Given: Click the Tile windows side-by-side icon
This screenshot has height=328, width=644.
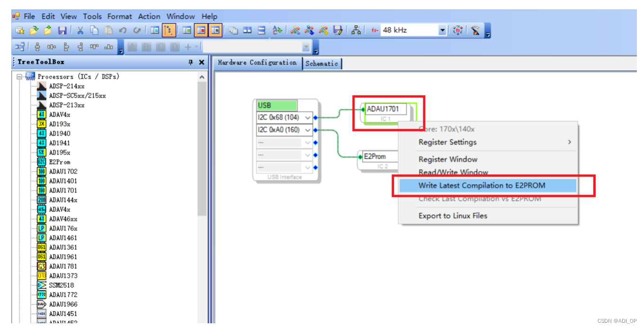Looking at the screenshot, I should pyautogui.click(x=247, y=30).
